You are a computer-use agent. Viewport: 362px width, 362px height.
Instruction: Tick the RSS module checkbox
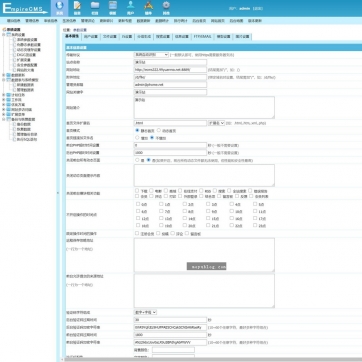[x=201, y=191]
